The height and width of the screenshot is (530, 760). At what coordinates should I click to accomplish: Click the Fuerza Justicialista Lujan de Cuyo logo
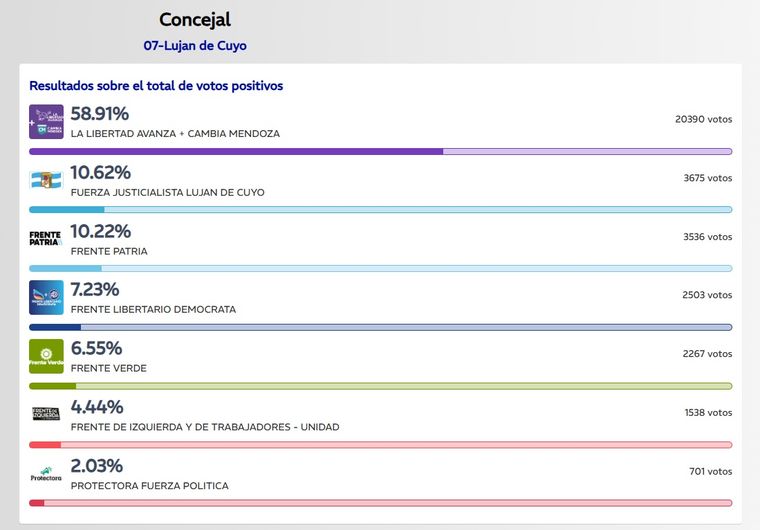coord(46,181)
